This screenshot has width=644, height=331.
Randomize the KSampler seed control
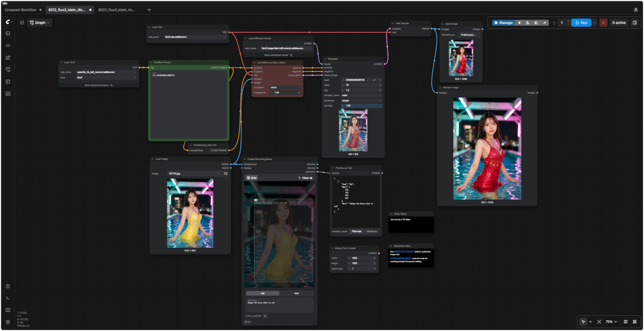(374, 80)
